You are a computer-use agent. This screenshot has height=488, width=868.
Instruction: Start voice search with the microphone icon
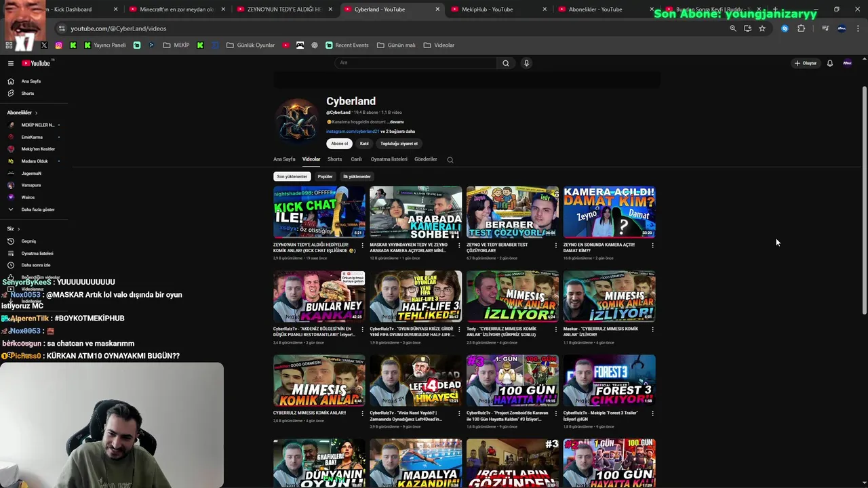(x=526, y=63)
